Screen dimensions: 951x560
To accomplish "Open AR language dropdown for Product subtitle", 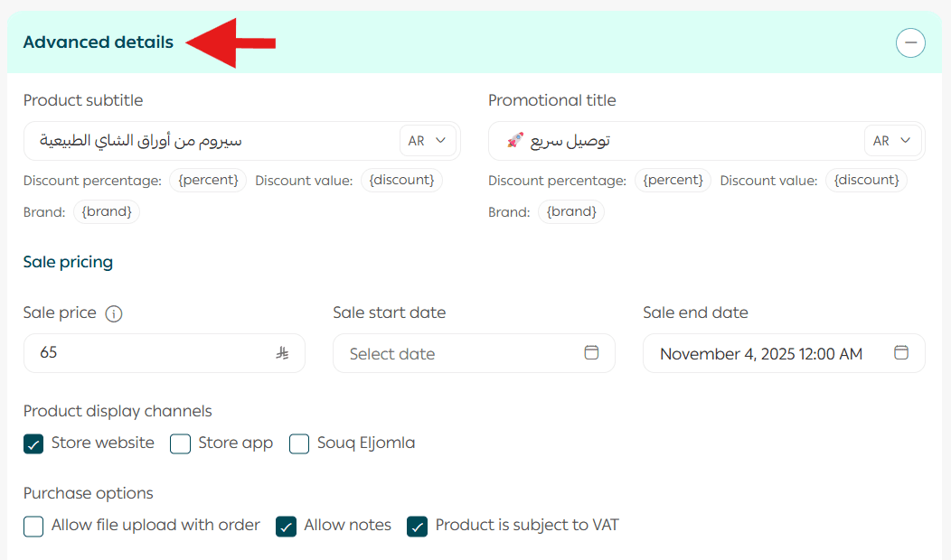I will [428, 141].
